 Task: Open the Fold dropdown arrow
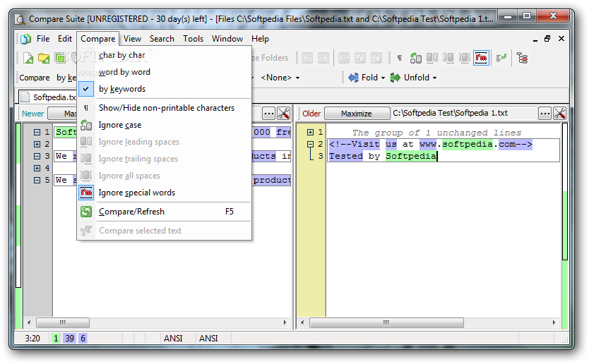click(383, 78)
